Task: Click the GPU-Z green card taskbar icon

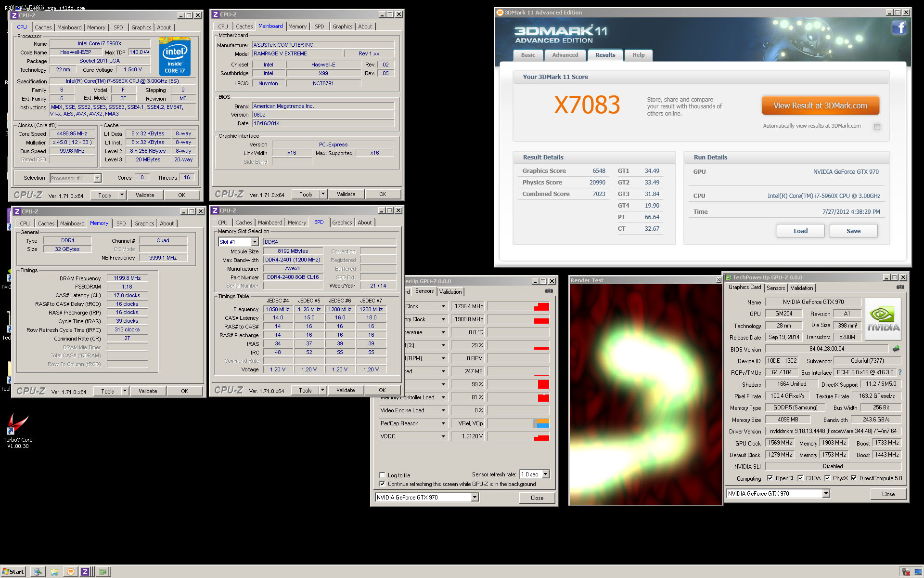Action: coord(103,572)
